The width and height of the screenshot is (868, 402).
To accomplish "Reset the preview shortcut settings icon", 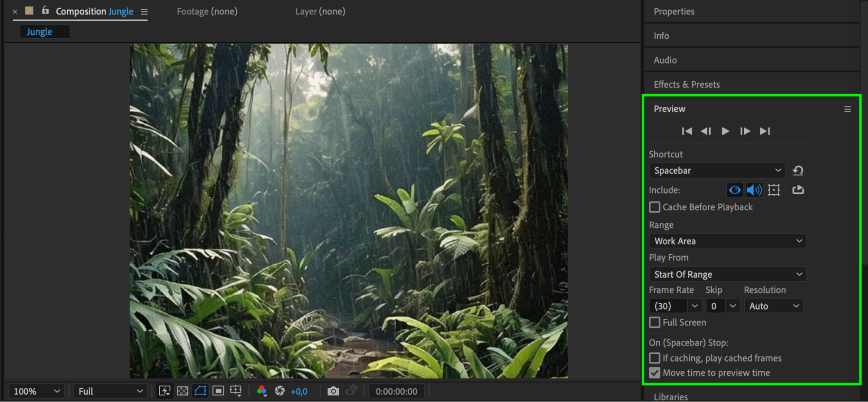I will coord(798,170).
